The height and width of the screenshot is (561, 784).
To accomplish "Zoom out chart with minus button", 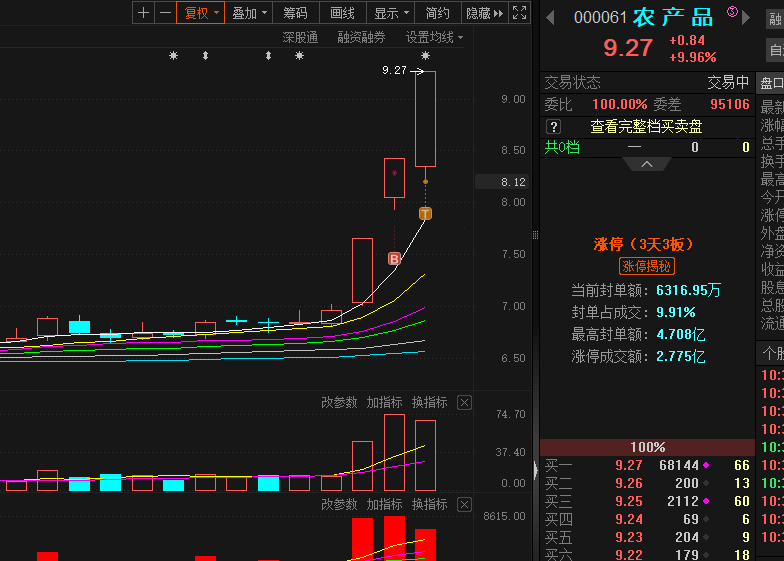I will [x=166, y=12].
